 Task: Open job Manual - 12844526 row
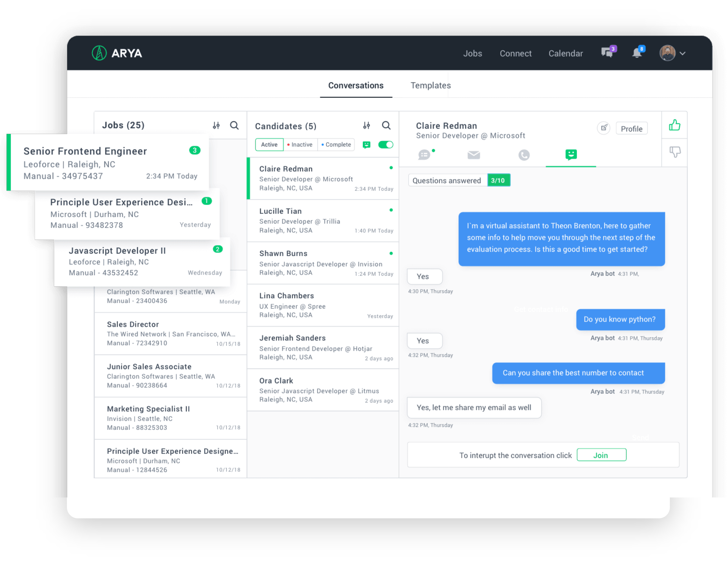click(x=171, y=459)
